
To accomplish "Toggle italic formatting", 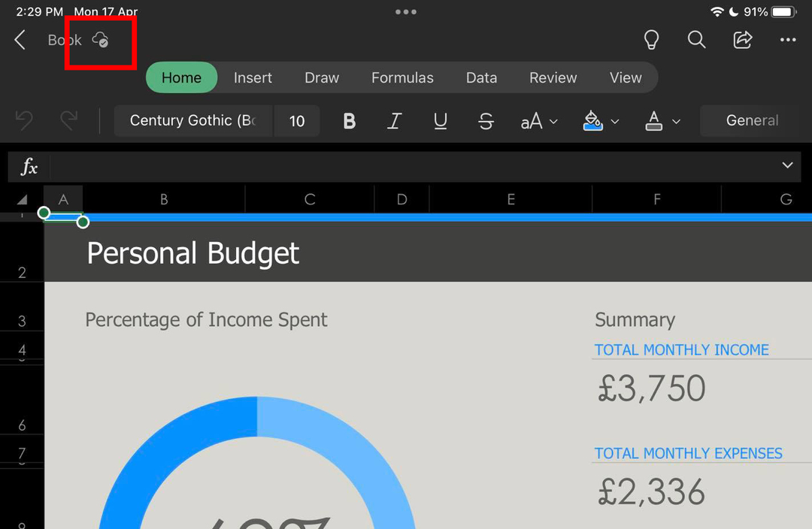I will 394,121.
